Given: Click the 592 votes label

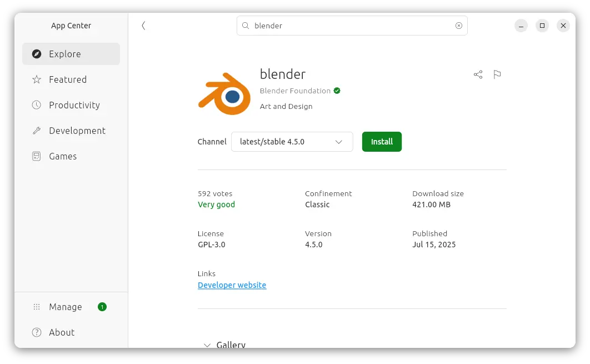Looking at the screenshot, I should click(215, 193).
